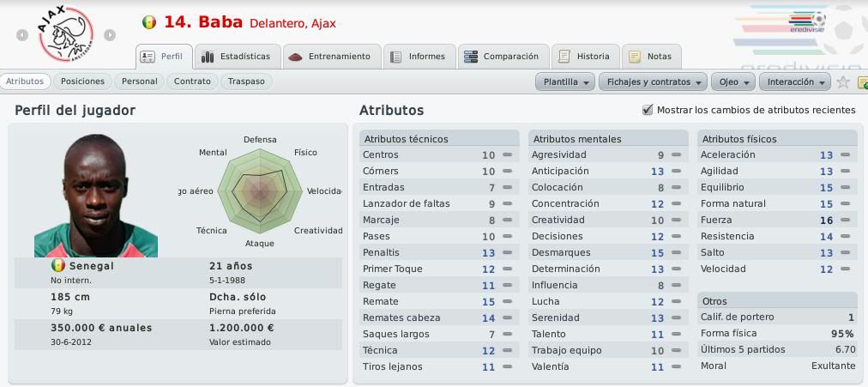Open the Ojeo dropdown menu
The width and height of the screenshot is (868, 387).
coord(733,82)
